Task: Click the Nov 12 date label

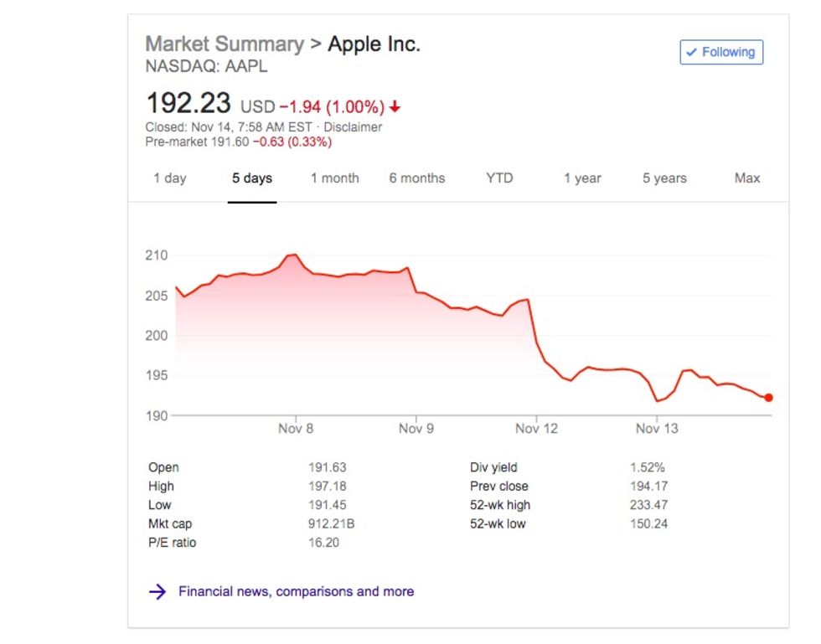Action: [536, 429]
